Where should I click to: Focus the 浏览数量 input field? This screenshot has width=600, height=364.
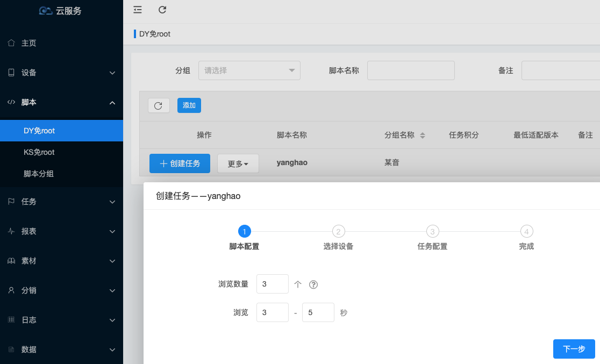(273, 284)
